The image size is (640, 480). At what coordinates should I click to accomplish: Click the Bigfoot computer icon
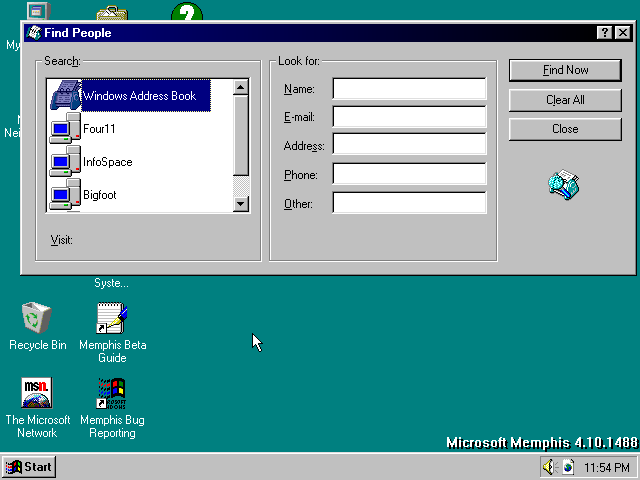pos(65,195)
